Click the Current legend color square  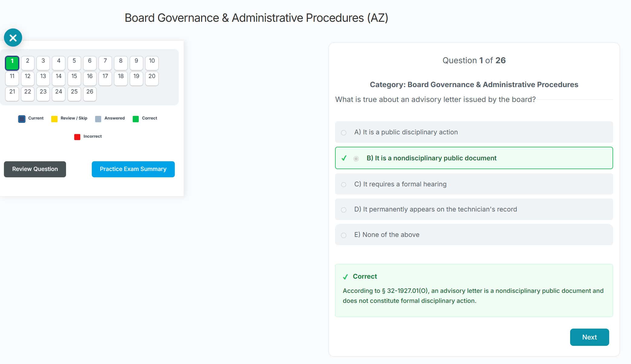(x=22, y=118)
